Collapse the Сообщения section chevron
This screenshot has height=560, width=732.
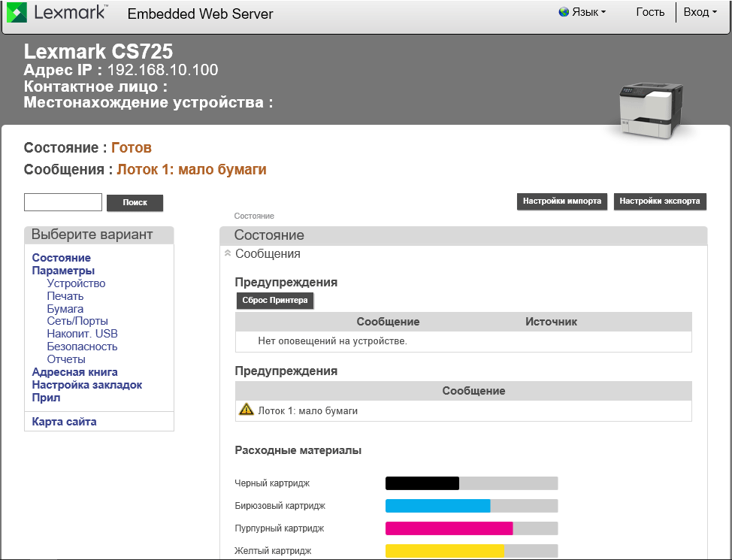pos(228,254)
